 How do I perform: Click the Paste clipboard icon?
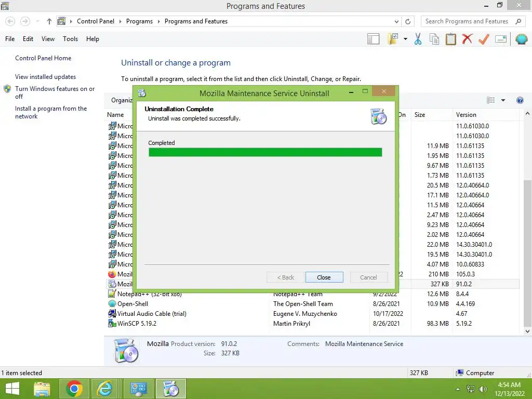pyautogui.click(x=450, y=39)
